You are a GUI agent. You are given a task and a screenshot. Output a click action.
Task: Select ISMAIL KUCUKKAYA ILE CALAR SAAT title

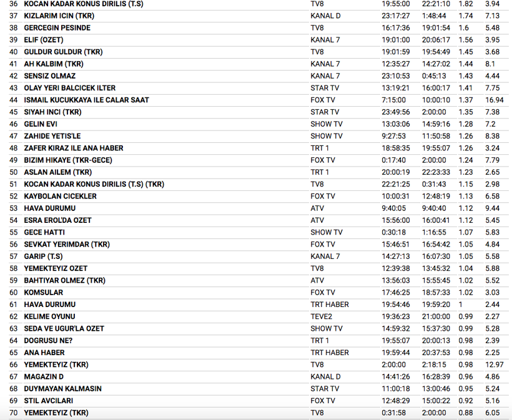pos(86,100)
